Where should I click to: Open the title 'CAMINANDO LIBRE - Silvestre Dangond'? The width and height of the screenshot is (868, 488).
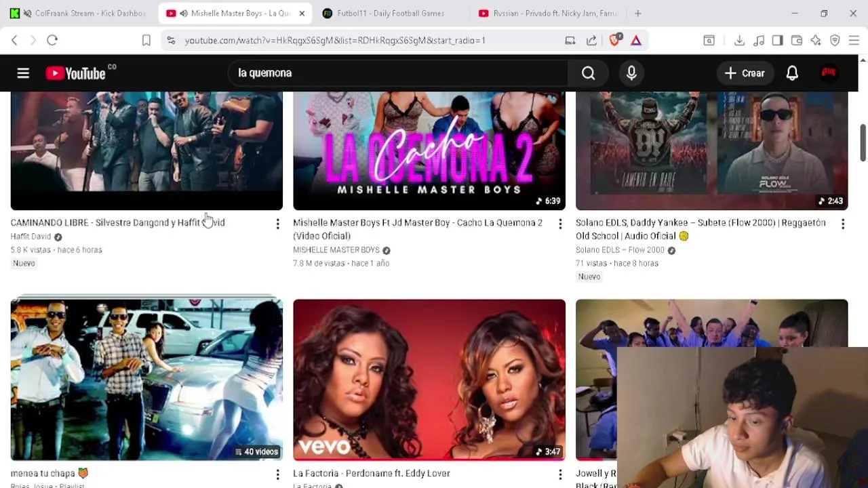pyautogui.click(x=117, y=222)
